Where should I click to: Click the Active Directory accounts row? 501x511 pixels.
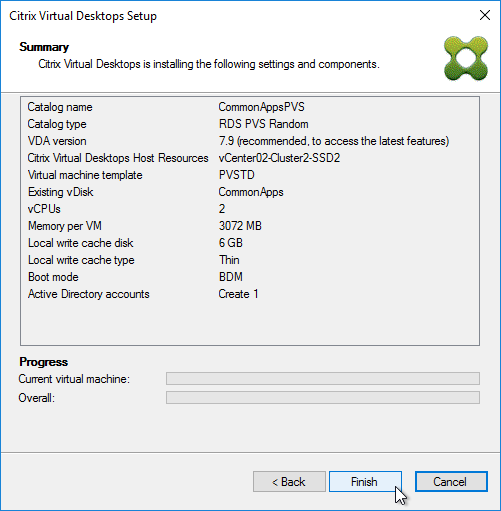point(250,294)
